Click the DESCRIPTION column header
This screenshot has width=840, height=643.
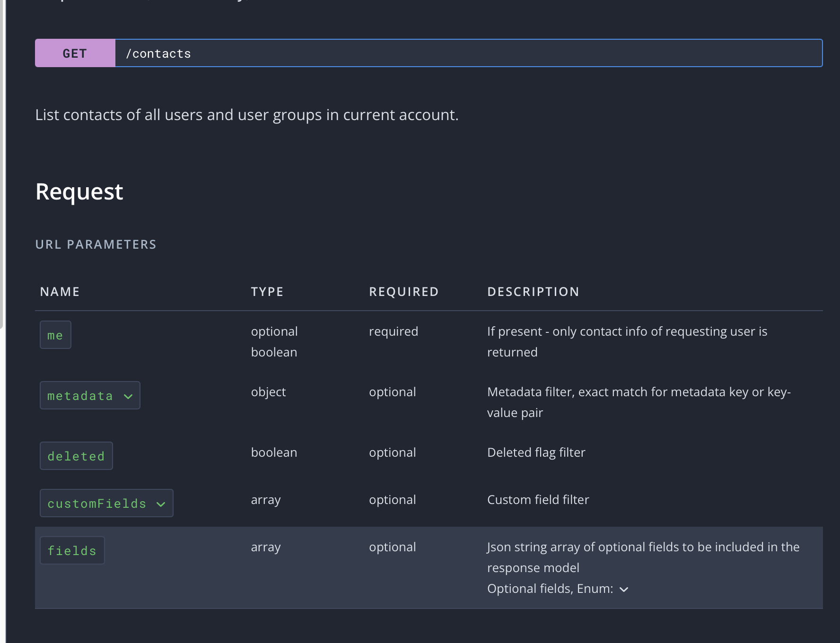[x=533, y=292]
